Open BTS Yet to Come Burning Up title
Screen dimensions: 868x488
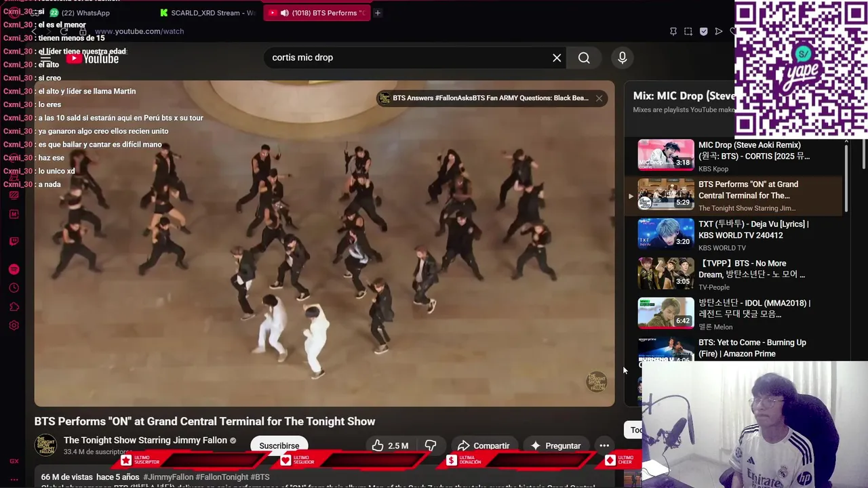click(x=752, y=348)
